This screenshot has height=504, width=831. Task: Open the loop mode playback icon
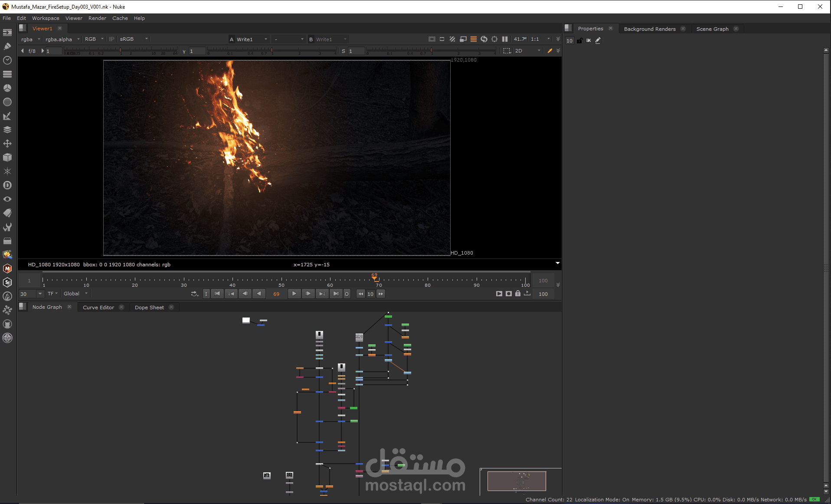click(195, 294)
